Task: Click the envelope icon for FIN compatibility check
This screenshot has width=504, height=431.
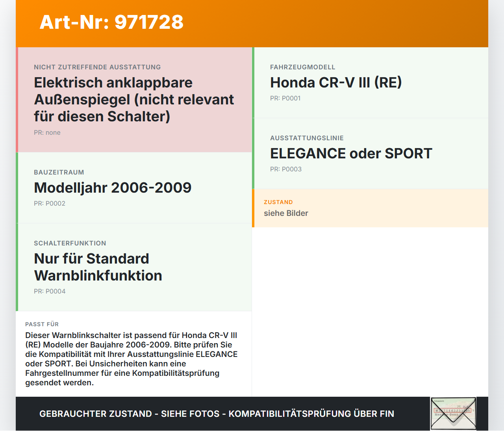Action: (x=453, y=413)
